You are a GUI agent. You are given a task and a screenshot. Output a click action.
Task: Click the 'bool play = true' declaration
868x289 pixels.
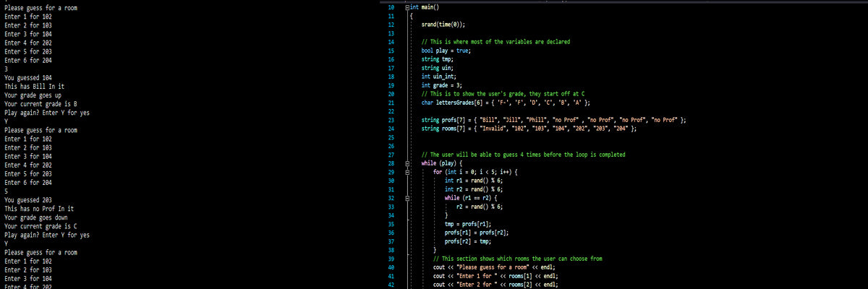tap(447, 51)
